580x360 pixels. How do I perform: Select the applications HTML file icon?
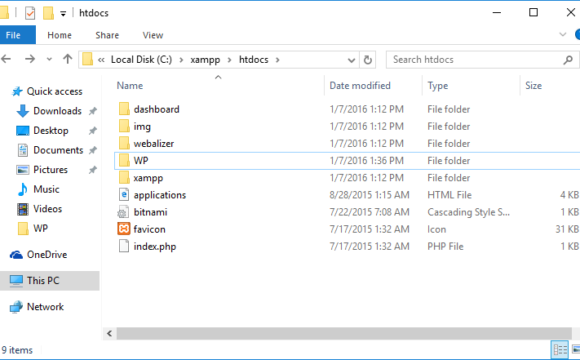[124, 195]
